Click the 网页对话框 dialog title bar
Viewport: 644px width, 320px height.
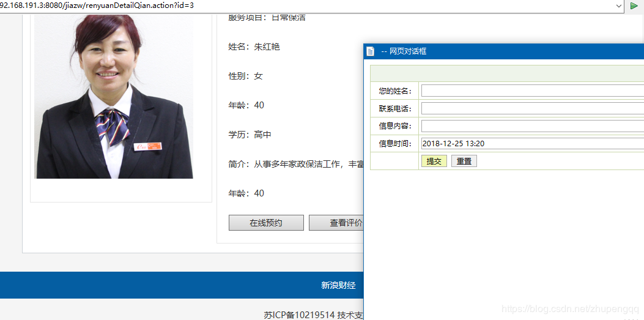point(504,51)
